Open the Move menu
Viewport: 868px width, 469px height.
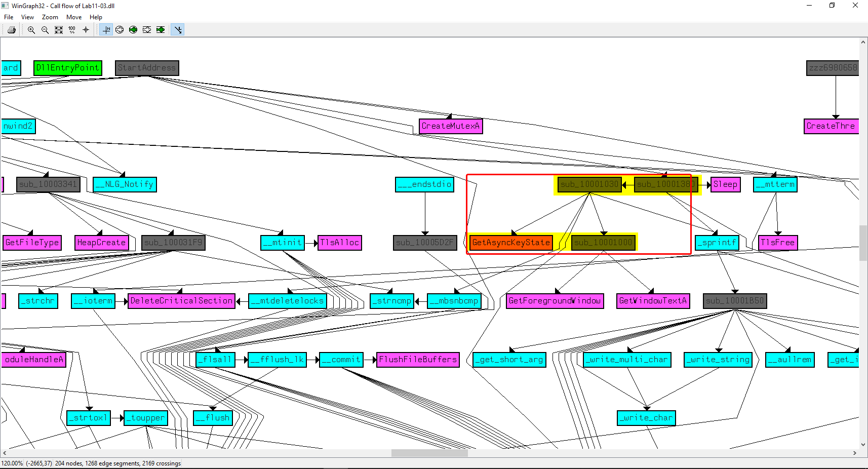[x=74, y=17]
